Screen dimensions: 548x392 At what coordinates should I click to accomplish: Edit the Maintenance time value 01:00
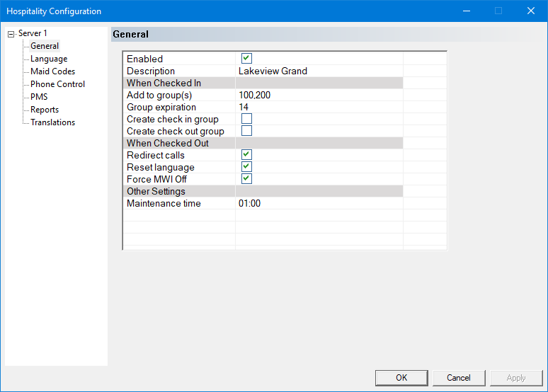(249, 203)
